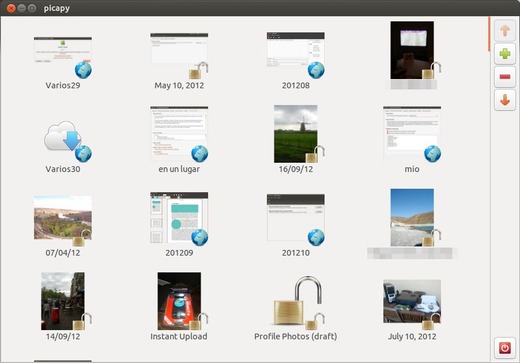Open the windmill album 16/09/12

[x=296, y=134]
